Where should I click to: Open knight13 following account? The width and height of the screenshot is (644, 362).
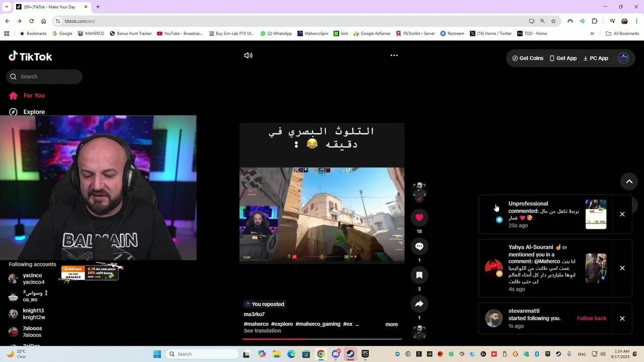coord(33,314)
